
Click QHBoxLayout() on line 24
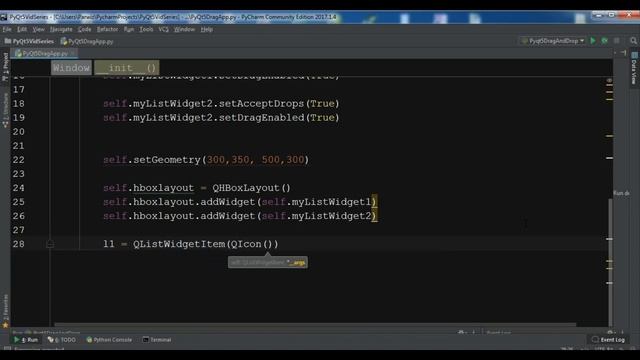pyautogui.click(x=251, y=188)
